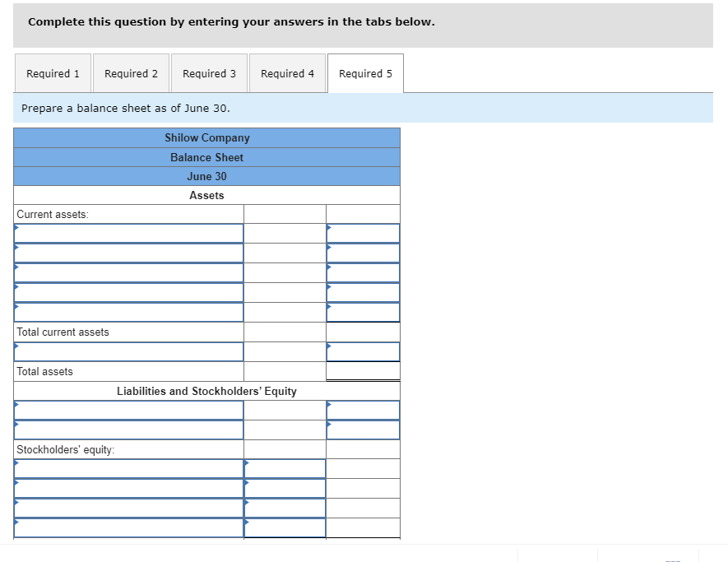The width and height of the screenshot is (728, 562).
Task: Open the Required 3 tab
Action: coord(209,73)
